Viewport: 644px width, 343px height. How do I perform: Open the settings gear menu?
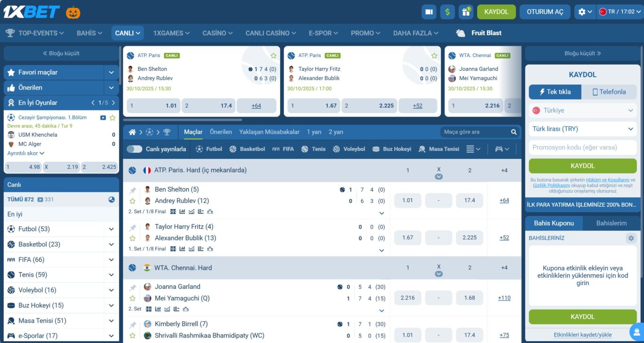tap(585, 12)
